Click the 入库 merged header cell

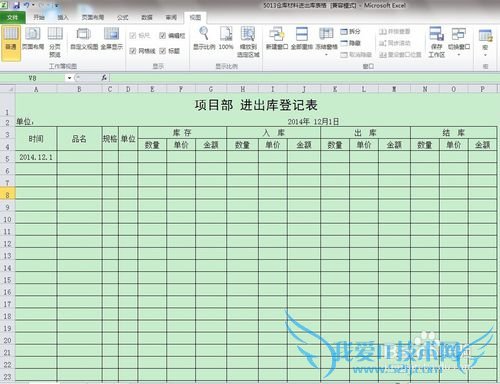(273, 133)
